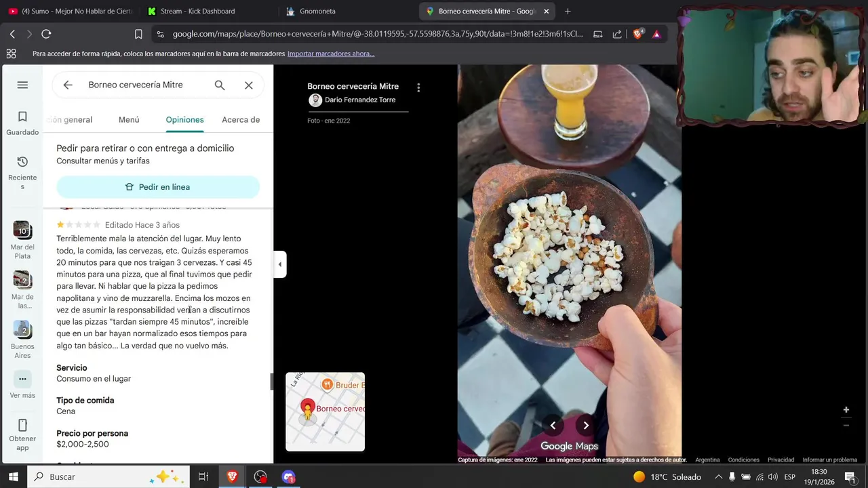The image size is (868, 488).
Task: Switch to the Acerca de tab
Action: pyautogui.click(x=241, y=120)
